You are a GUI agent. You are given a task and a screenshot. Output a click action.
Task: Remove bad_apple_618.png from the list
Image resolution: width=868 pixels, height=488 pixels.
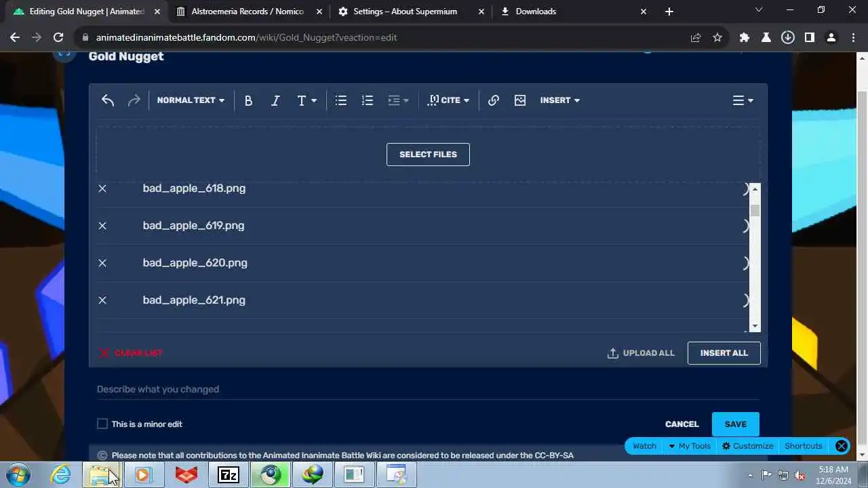(102, 188)
